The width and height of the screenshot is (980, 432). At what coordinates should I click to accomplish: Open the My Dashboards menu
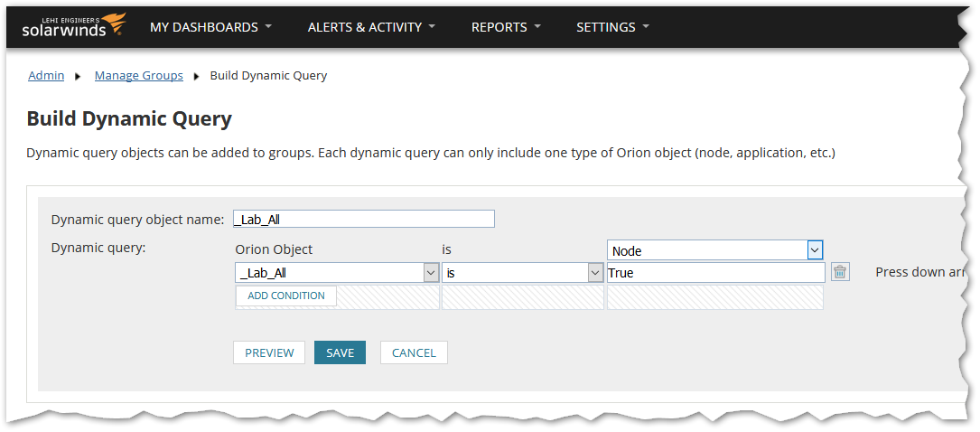point(210,27)
